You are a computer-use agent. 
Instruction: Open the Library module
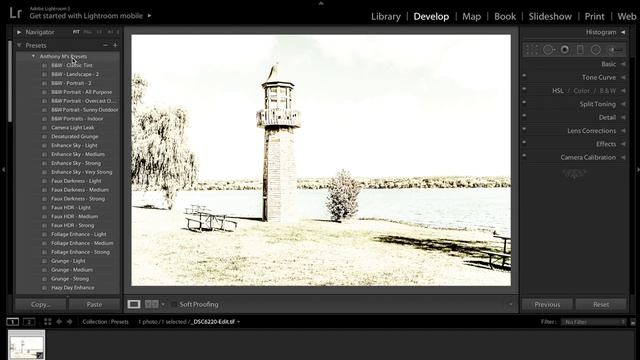pos(386,16)
